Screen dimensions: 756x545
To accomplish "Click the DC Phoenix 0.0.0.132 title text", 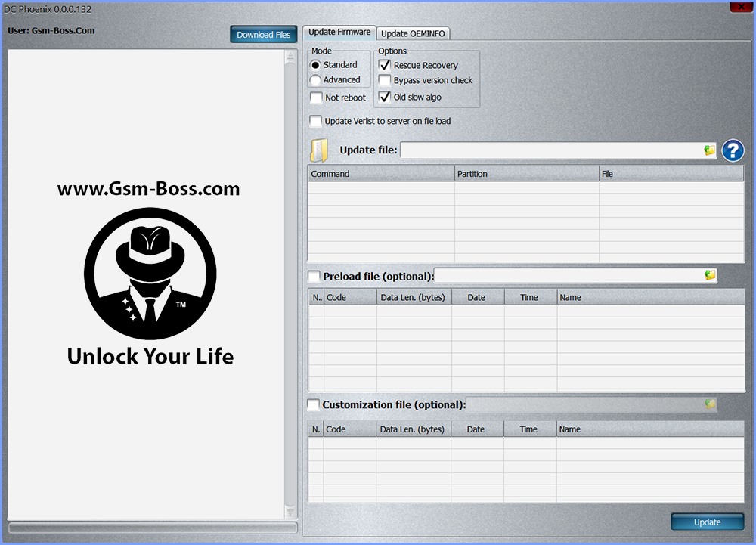I will pos(47,8).
